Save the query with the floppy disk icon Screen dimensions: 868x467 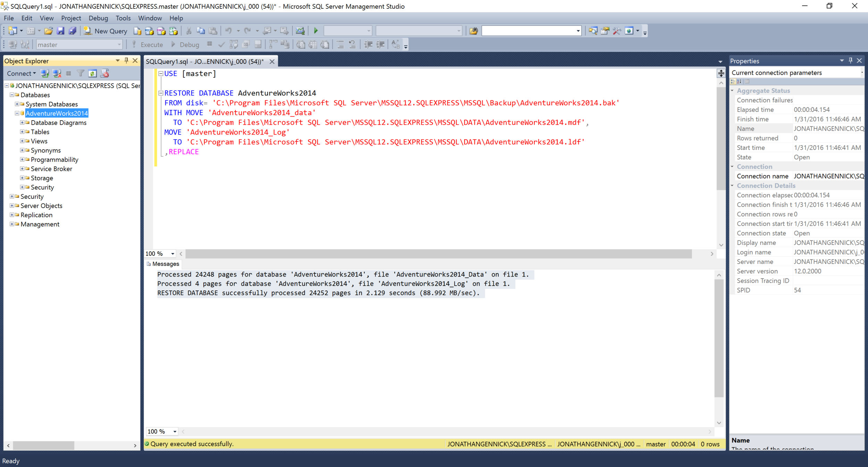(60, 31)
